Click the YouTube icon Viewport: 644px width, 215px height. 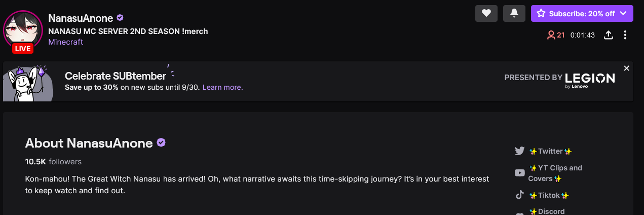pos(519,173)
